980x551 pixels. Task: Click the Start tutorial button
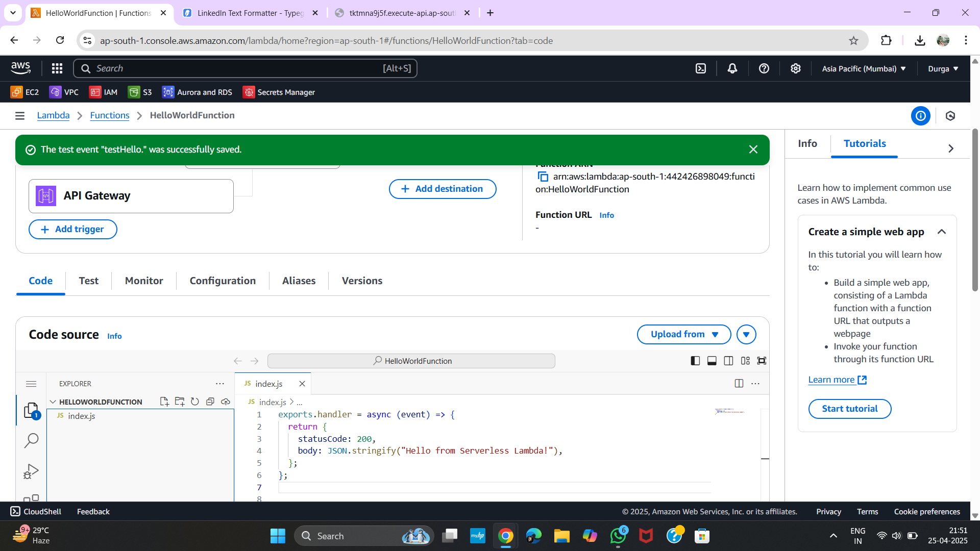pyautogui.click(x=850, y=409)
